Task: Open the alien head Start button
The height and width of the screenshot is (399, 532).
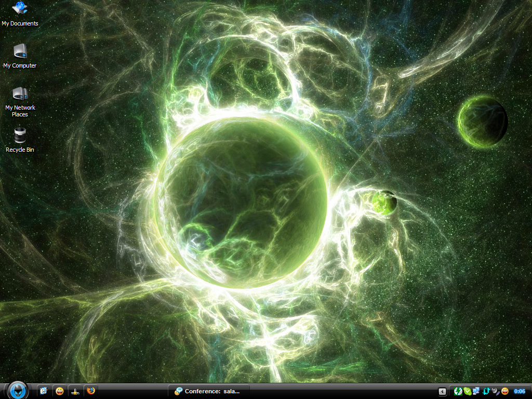Action: coord(18,390)
